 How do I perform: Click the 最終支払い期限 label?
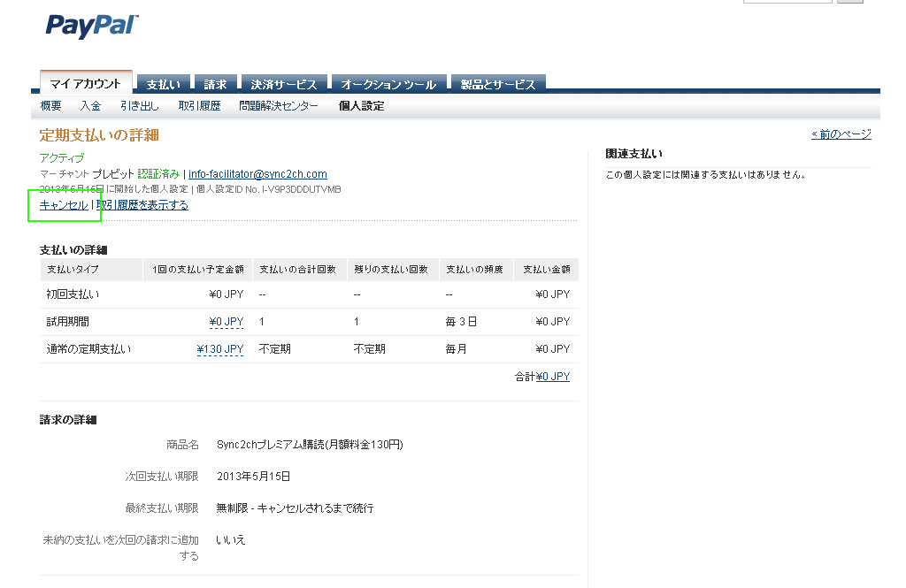(162, 508)
